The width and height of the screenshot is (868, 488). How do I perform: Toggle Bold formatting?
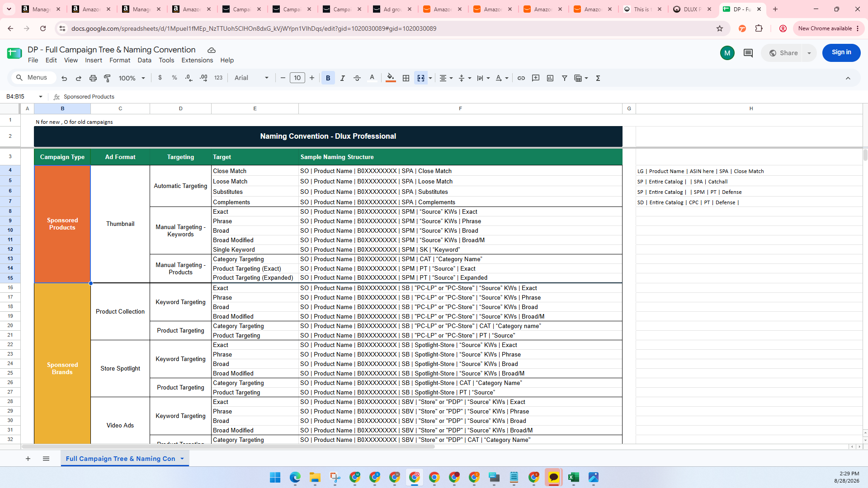point(328,78)
